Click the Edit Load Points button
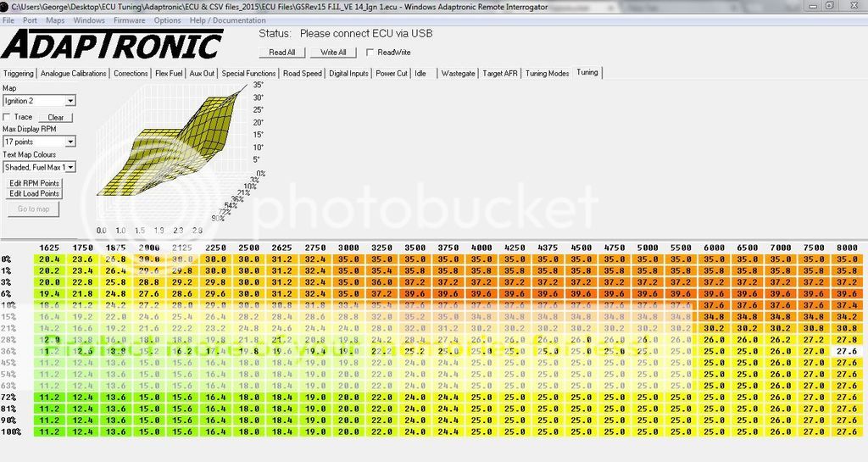The width and height of the screenshot is (868, 462). coord(34,193)
